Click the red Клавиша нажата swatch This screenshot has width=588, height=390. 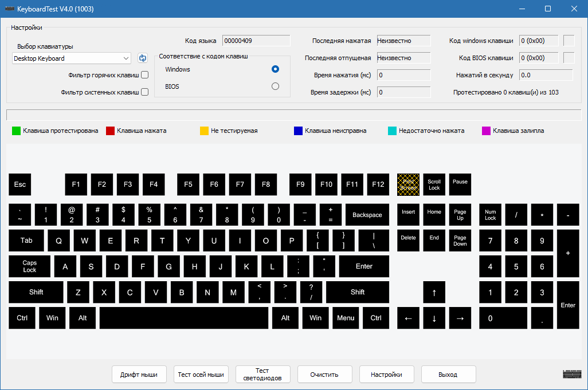pos(110,131)
